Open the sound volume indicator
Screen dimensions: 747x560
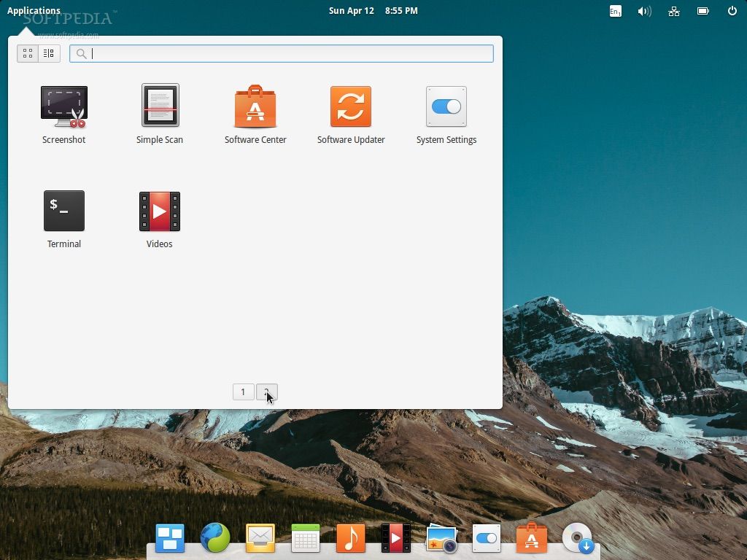644,11
